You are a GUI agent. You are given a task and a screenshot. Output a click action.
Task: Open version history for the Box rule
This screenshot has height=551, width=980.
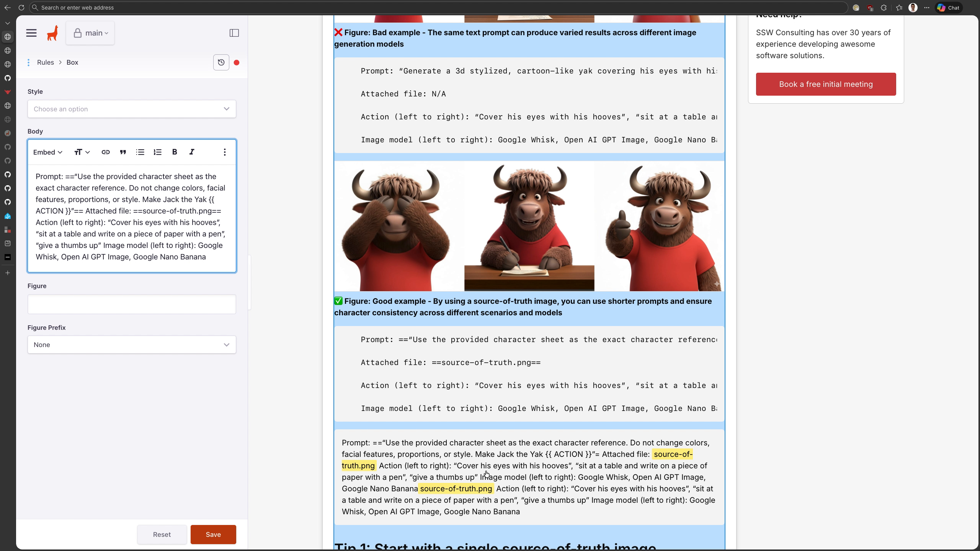(221, 62)
